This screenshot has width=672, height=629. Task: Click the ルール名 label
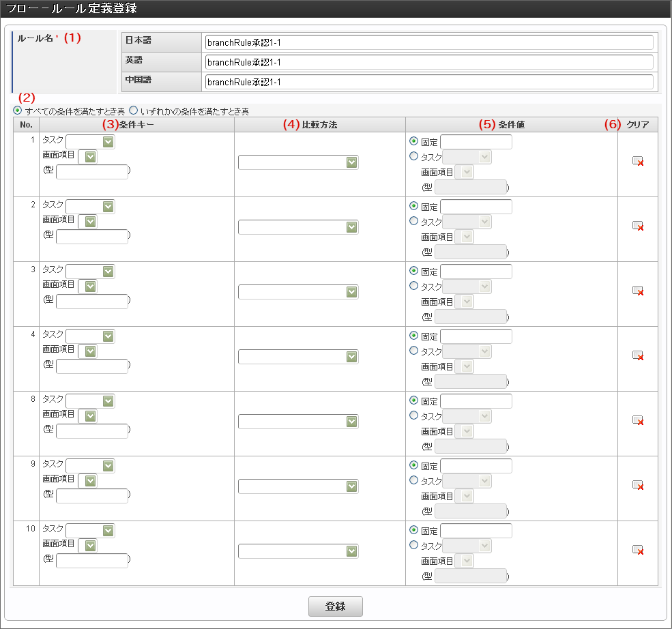(x=35, y=38)
